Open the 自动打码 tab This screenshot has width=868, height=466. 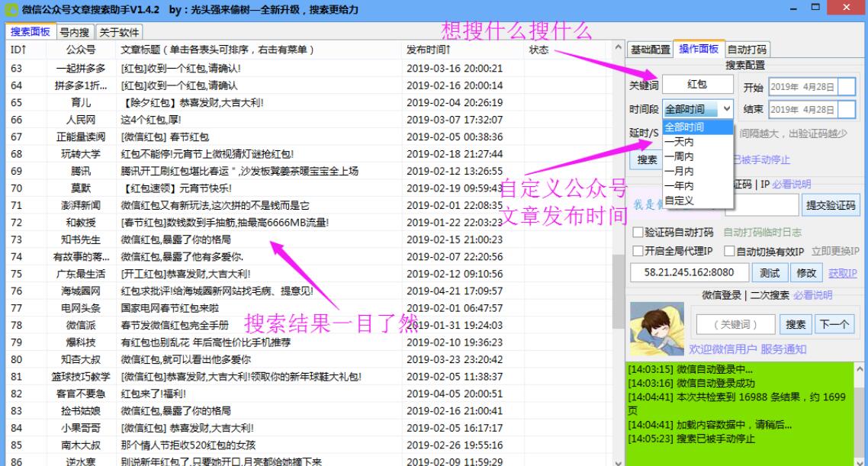(747, 50)
